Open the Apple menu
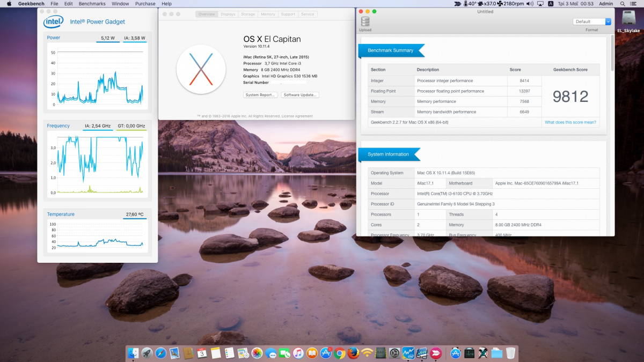The image size is (644, 362). click(9, 4)
